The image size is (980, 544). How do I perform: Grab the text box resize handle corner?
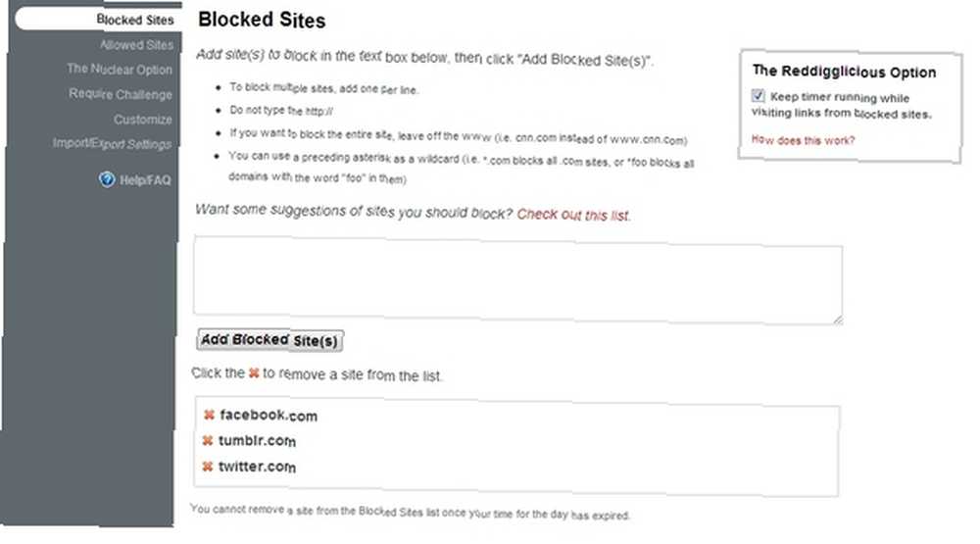(x=838, y=320)
